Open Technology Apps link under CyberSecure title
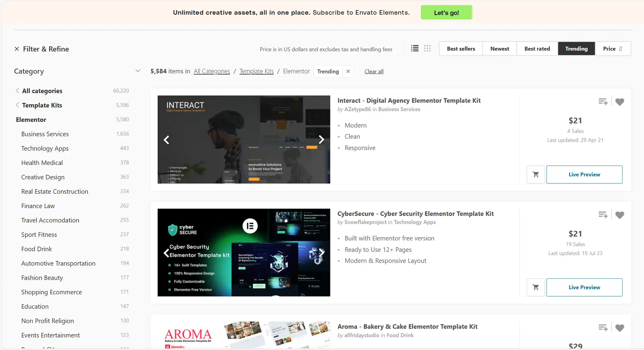 coord(415,222)
